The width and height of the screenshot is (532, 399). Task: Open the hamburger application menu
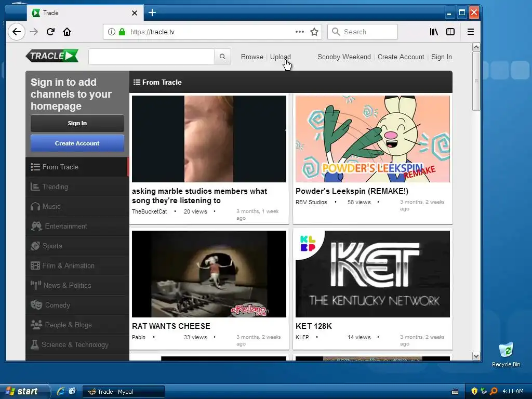pos(471,32)
